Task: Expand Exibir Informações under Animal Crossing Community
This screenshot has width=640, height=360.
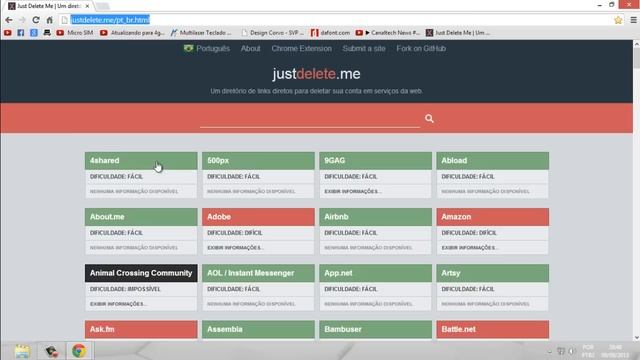Action: (118, 304)
